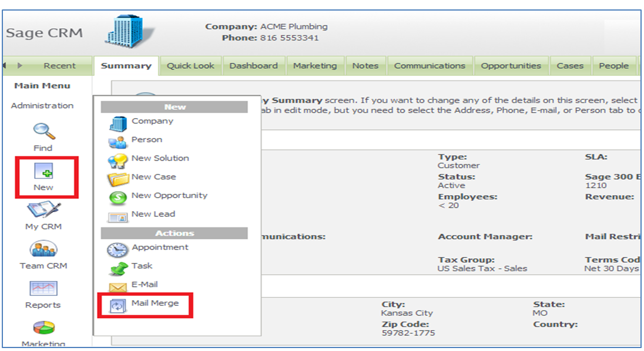The width and height of the screenshot is (644, 351).
Task: Click the Recent right arrow icon
Action: pos(20,65)
